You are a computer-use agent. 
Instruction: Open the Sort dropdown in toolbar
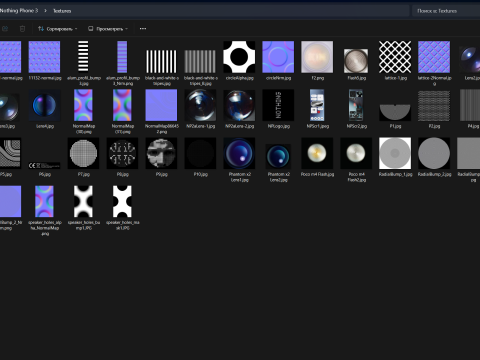(x=57, y=29)
